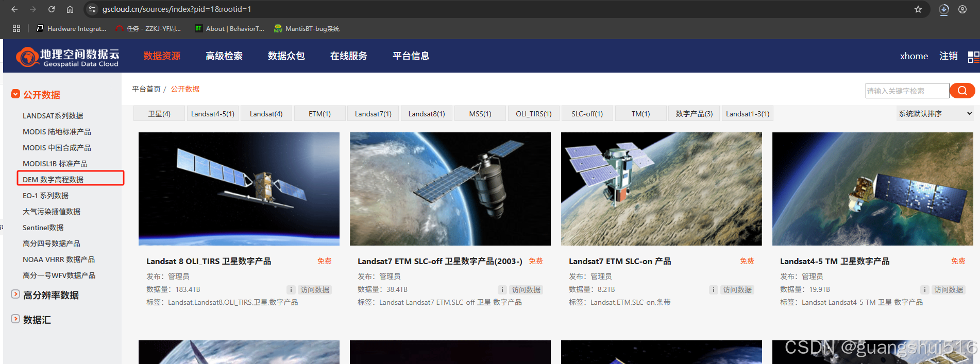Click the QR code icon in header
This screenshot has height=364, width=980.
[974, 57]
